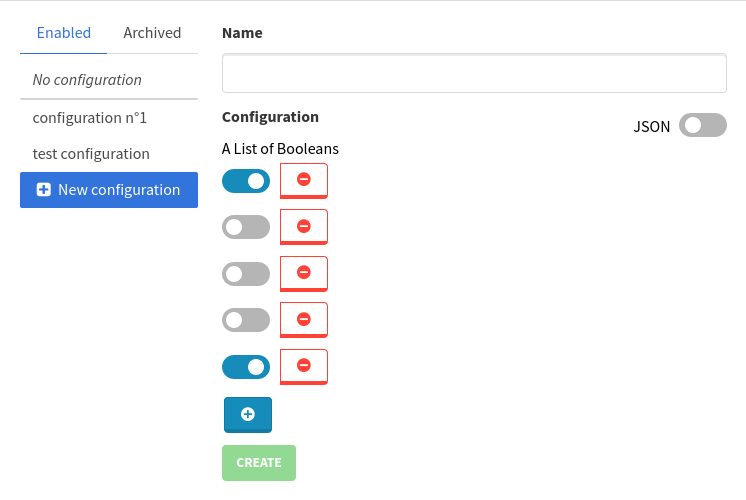Remove the third boolean list item

point(304,273)
